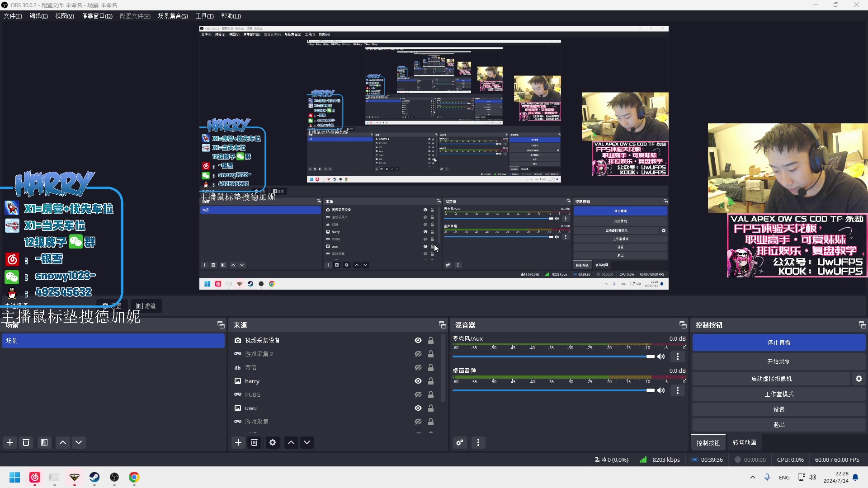The image size is (868, 488).
Task: Open Steam from the taskbar
Action: click(x=94, y=477)
